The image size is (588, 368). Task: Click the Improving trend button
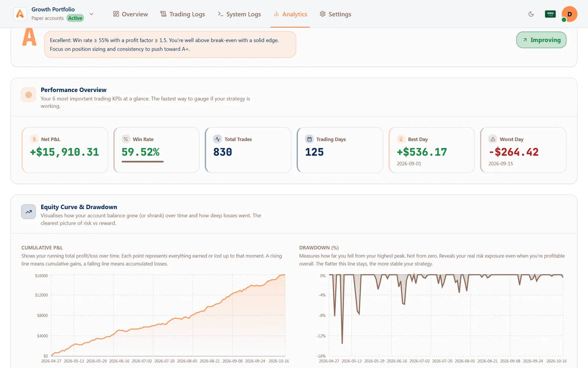pos(541,40)
